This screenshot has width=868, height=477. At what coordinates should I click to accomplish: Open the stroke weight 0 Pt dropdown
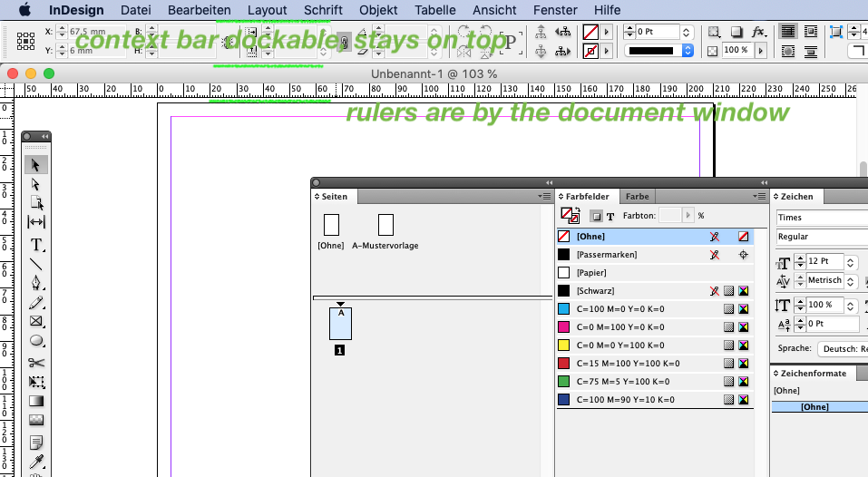coord(686,32)
